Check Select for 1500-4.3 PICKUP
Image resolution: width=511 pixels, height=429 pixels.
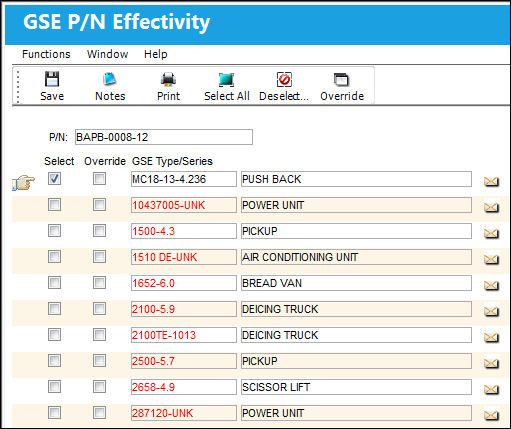point(54,231)
